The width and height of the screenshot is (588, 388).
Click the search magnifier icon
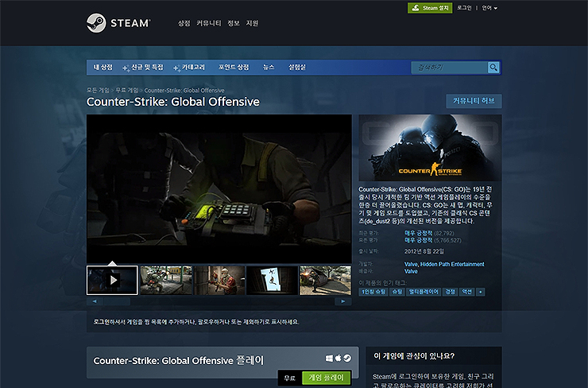point(493,68)
